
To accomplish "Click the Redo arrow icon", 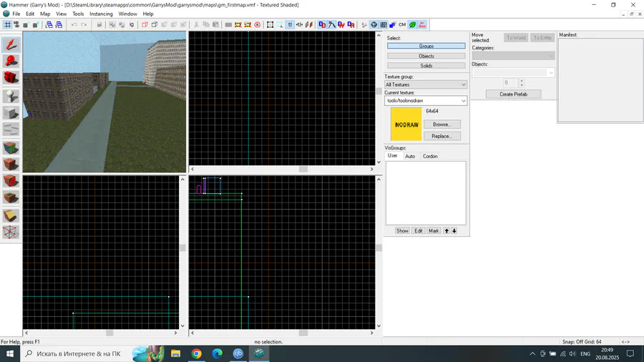I will (x=84, y=24).
